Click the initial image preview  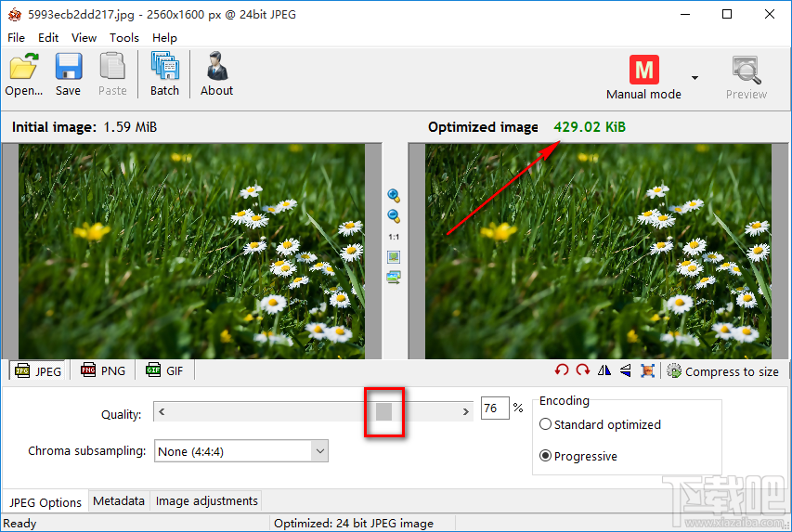point(192,251)
